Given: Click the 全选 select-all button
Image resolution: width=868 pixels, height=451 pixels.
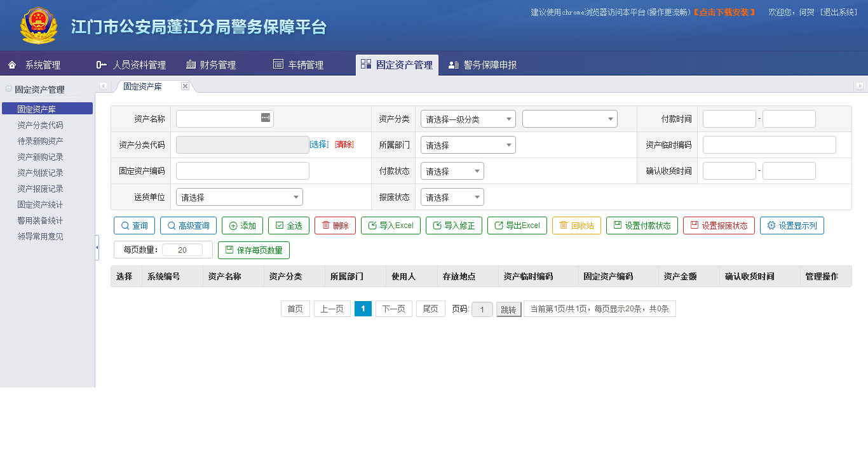Looking at the screenshot, I should [288, 226].
